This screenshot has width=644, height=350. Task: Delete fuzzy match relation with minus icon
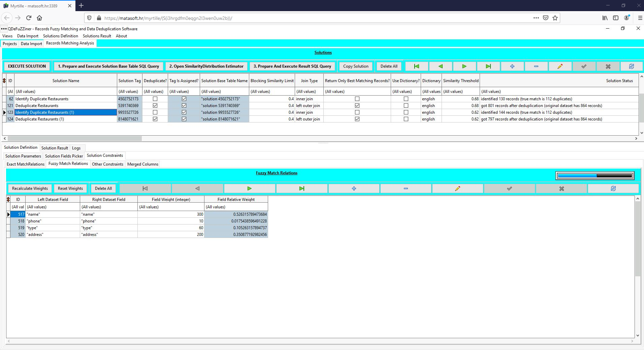point(406,188)
